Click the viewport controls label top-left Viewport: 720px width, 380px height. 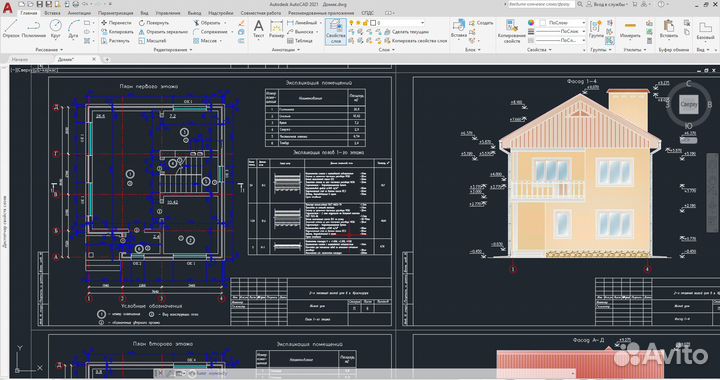tap(35, 70)
